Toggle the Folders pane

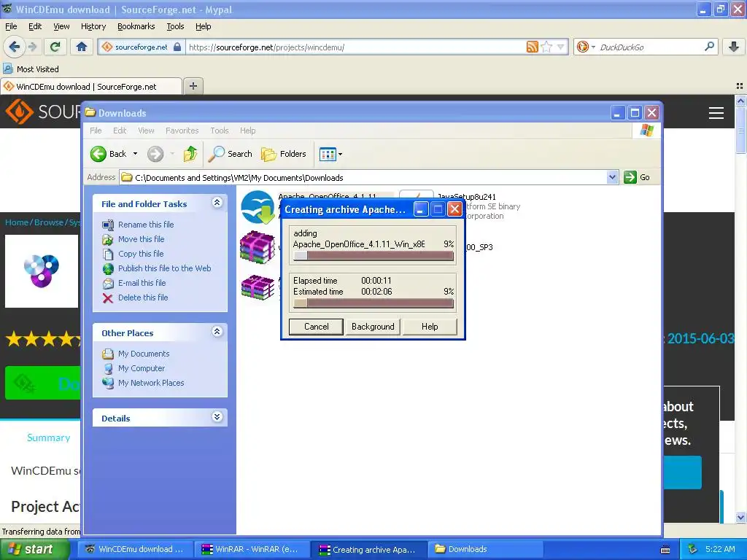click(284, 154)
